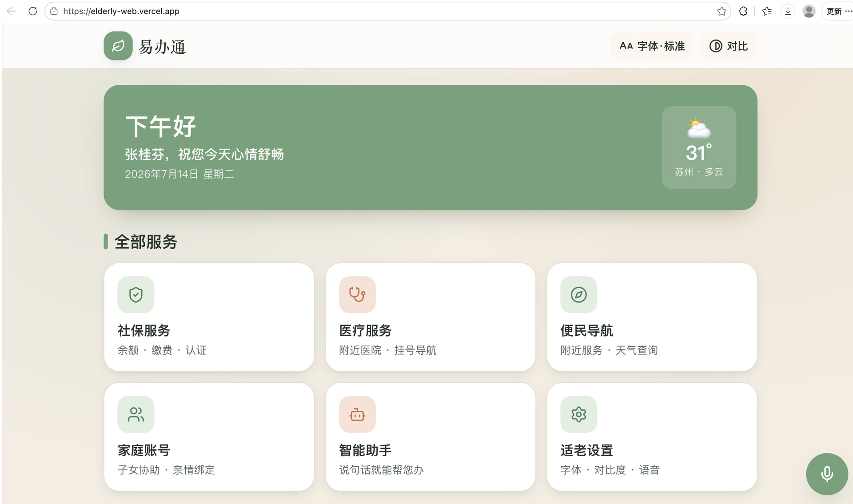Image resolution: width=853 pixels, height=504 pixels.
Task: Click the gear icon for 适老设置
Action: point(578,414)
